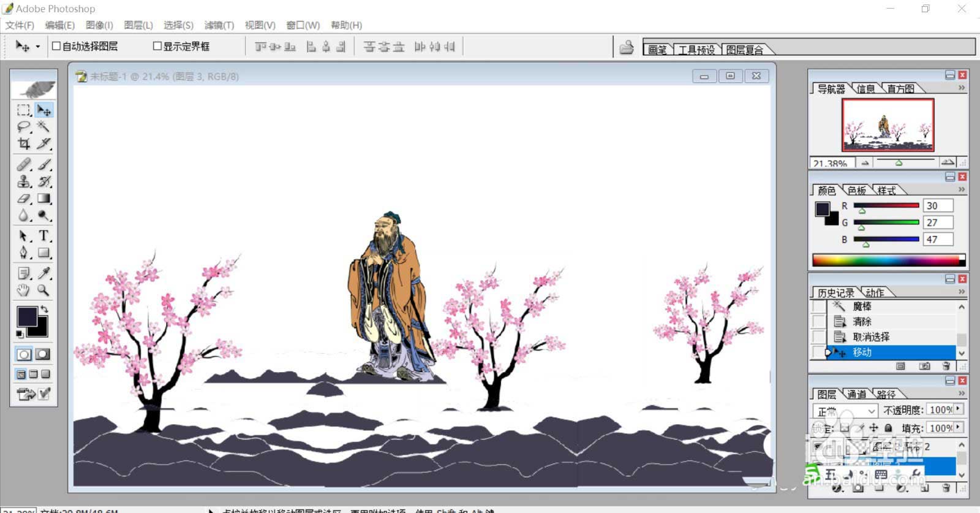Select the Lasso tool
This screenshot has height=513, width=980.
point(24,127)
